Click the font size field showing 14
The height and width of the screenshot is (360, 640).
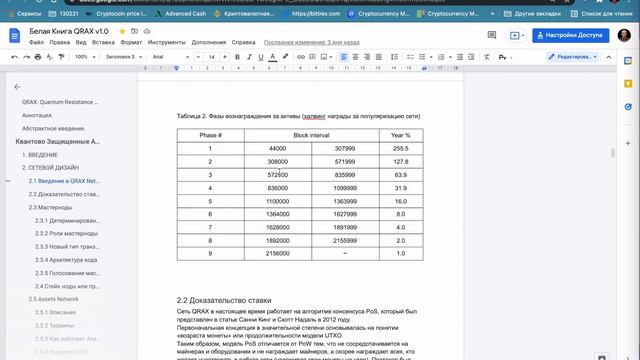(x=211, y=57)
